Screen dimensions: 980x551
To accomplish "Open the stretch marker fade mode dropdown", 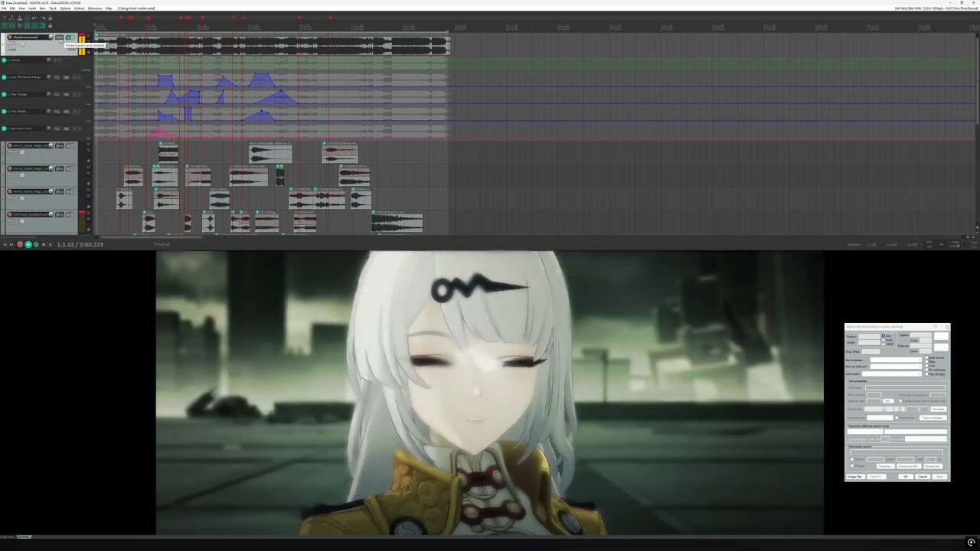I will [926, 439].
